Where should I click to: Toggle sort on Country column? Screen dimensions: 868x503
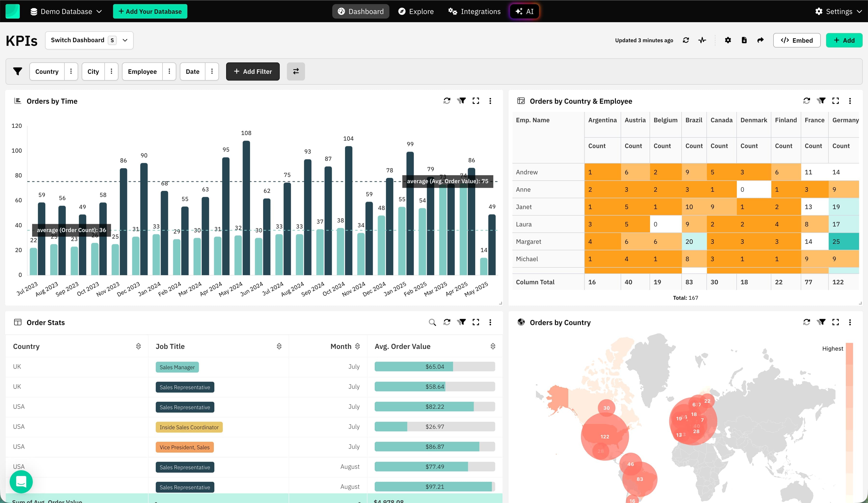(138, 346)
